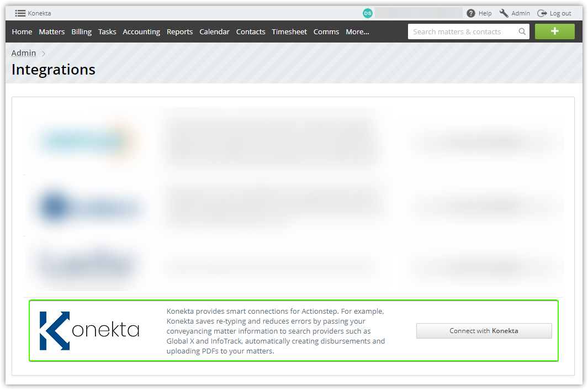Screen dimensions: 588x390
Task: Click the Log out link text
Action: coord(560,13)
